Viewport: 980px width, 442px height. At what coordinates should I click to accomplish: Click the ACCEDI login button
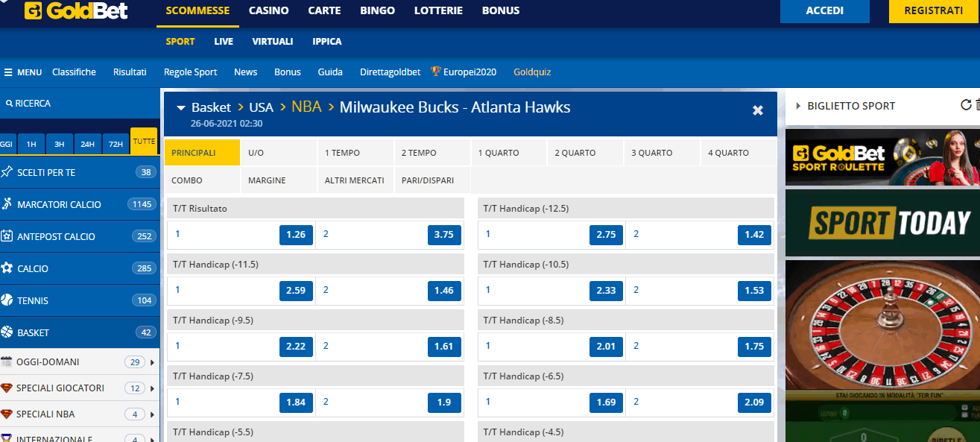(x=825, y=11)
